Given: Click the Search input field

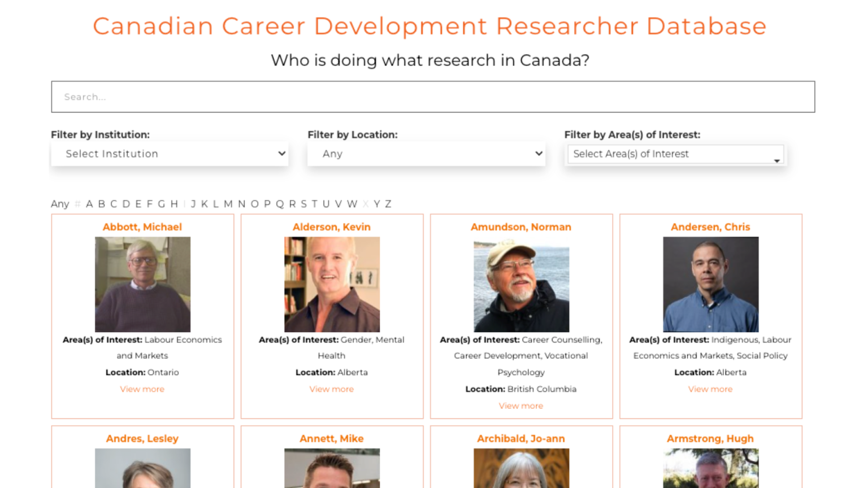Looking at the screenshot, I should (432, 97).
